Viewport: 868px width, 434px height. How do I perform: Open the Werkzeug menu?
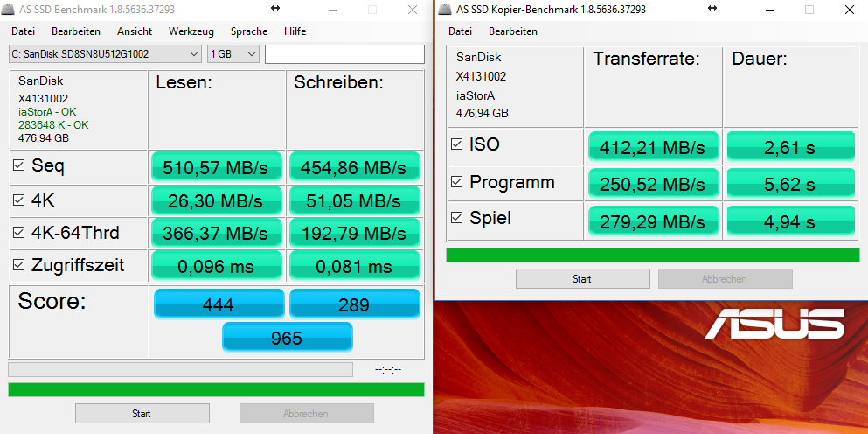(x=191, y=31)
